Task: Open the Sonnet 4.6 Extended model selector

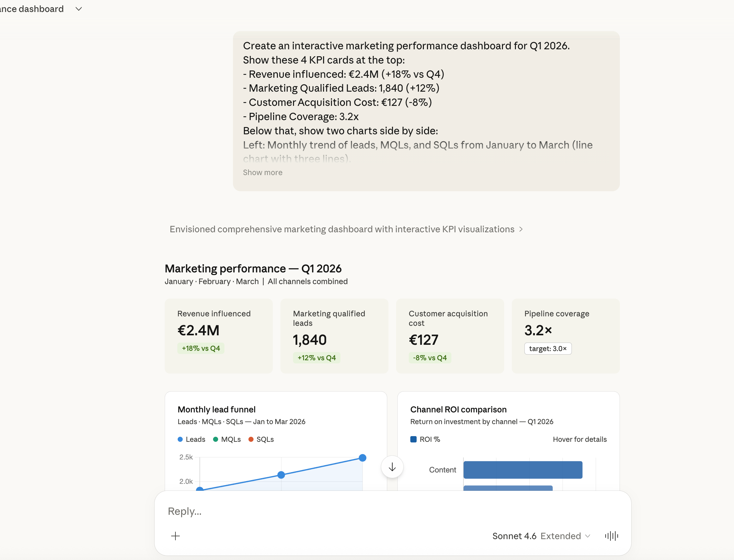Action: pyautogui.click(x=541, y=536)
